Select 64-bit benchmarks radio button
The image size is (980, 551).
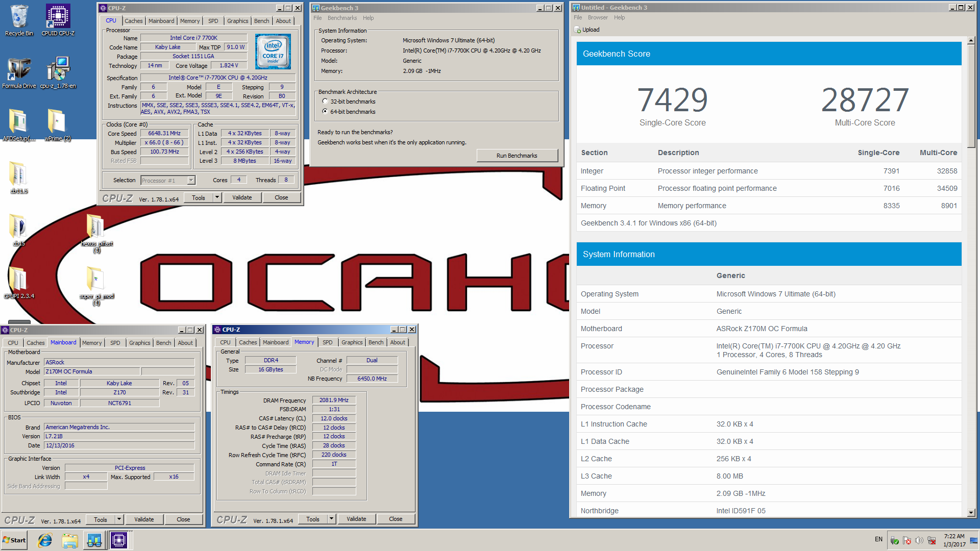[325, 111]
